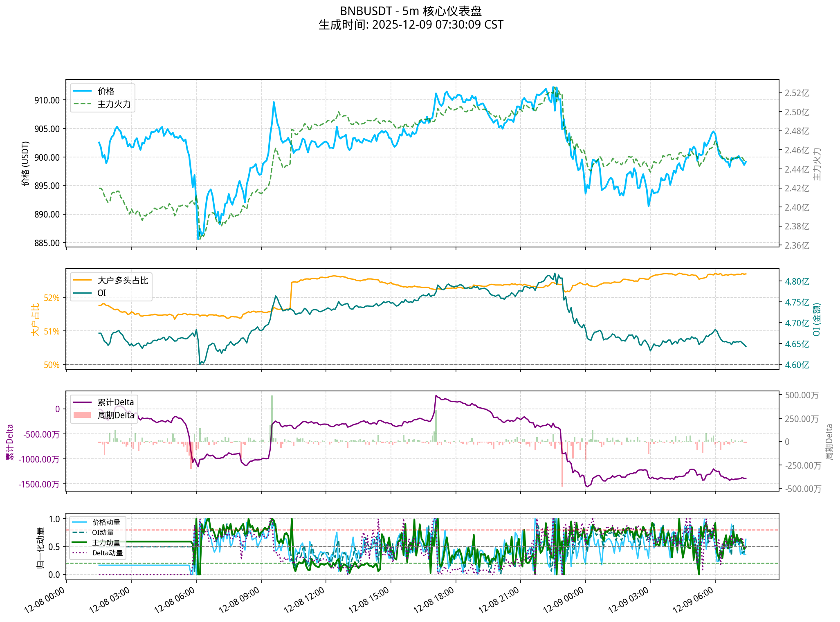This screenshot has height=622, width=840.
Task: Click the 12-08 12:00 time axis label
Action: pos(304,600)
